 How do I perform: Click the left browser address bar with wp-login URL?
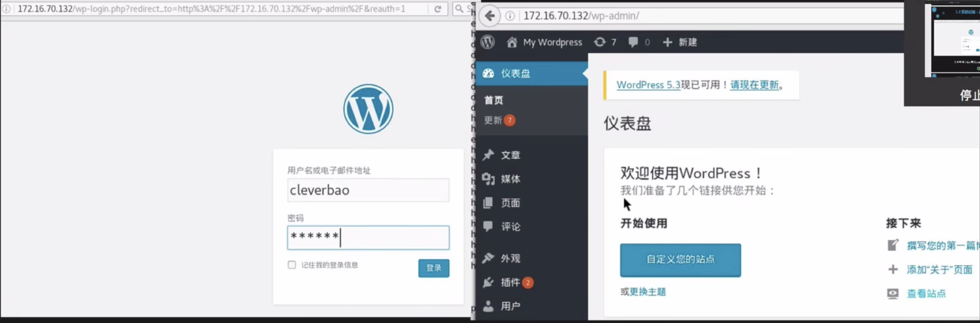214,9
